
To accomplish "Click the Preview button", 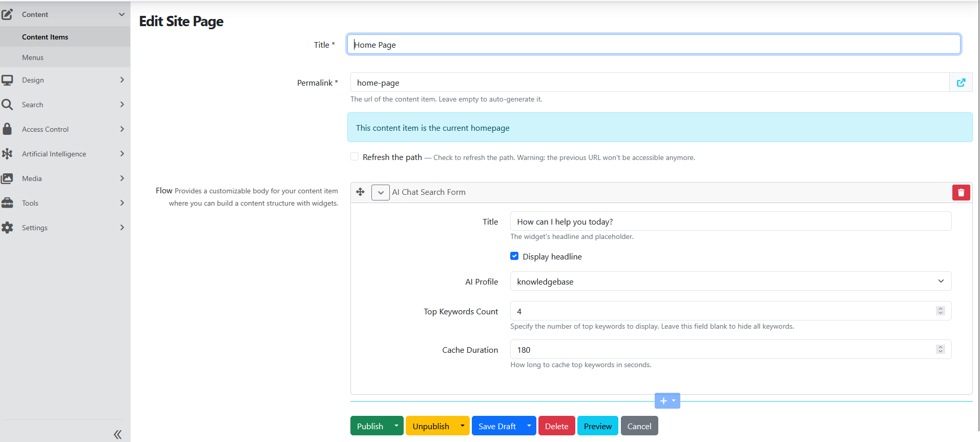I will (x=597, y=426).
